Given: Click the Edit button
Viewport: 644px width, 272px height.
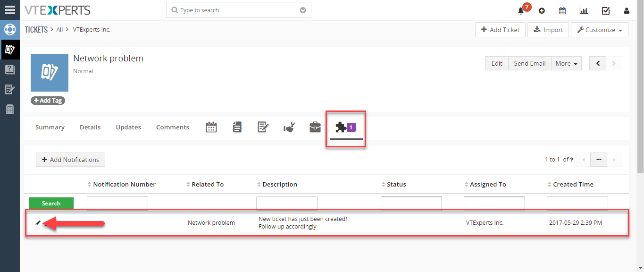Looking at the screenshot, I should [497, 63].
